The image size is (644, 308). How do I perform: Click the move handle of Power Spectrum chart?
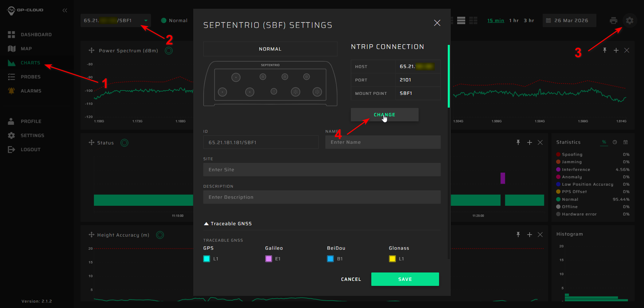click(92, 50)
